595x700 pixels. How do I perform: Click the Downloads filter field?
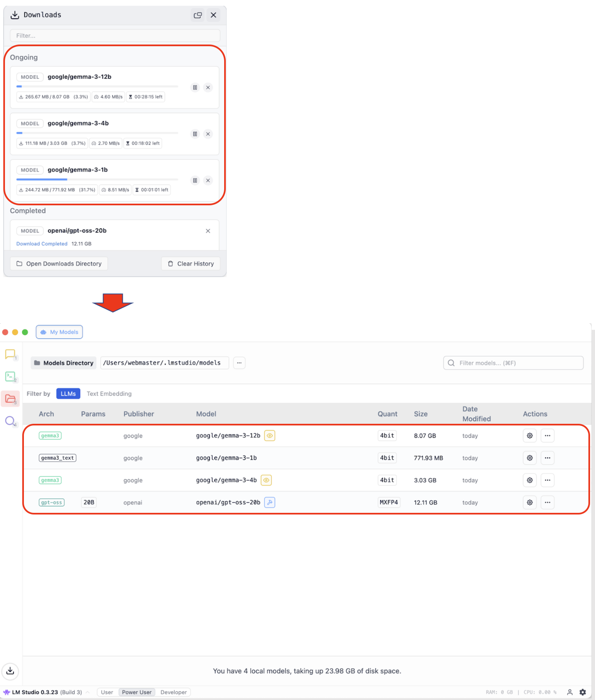tap(115, 35)
